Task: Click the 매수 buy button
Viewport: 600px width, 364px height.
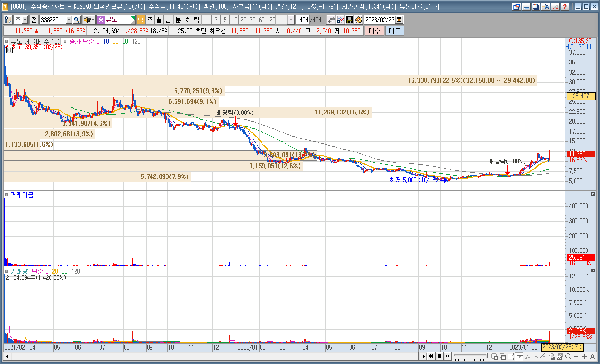Action: (x=374, y=31)
